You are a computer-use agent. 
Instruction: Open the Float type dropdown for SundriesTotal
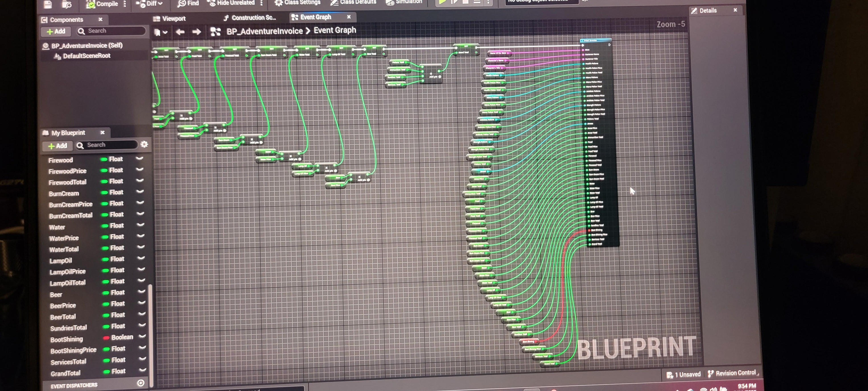click(x=114, y=326)
